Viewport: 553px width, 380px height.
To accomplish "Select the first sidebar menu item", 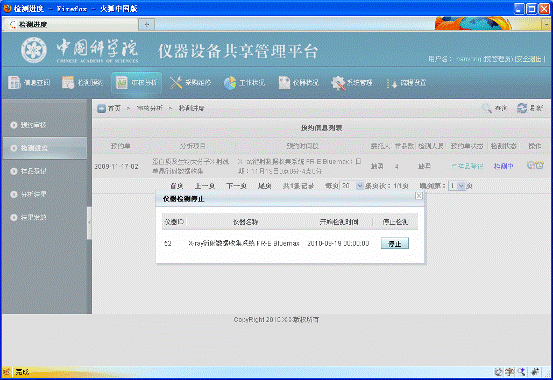I will coord(45,125).
